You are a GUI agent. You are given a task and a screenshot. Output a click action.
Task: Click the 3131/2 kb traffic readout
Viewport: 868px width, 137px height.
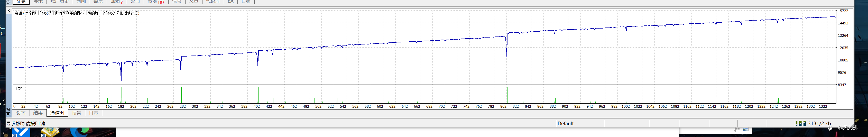819,123
